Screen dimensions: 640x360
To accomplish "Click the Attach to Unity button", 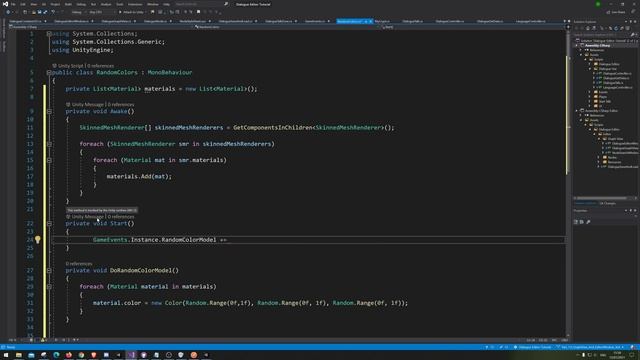I will tap(132, 12).
